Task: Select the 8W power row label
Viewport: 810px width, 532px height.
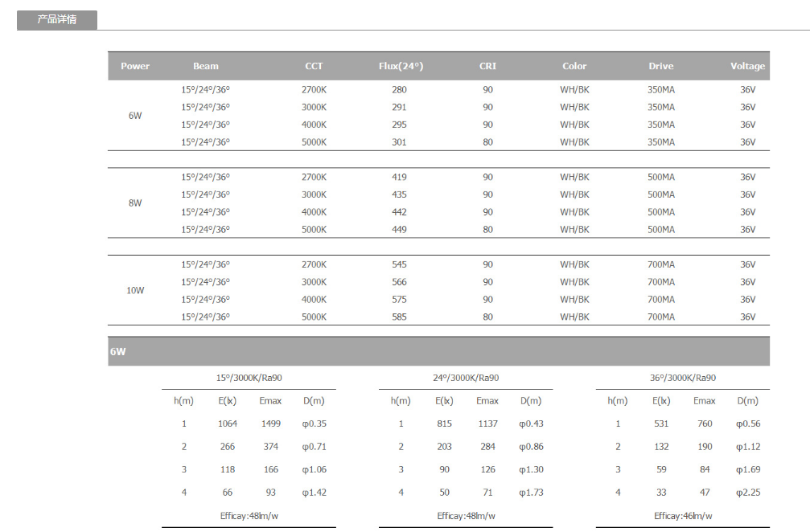Action: click(135, 203)
